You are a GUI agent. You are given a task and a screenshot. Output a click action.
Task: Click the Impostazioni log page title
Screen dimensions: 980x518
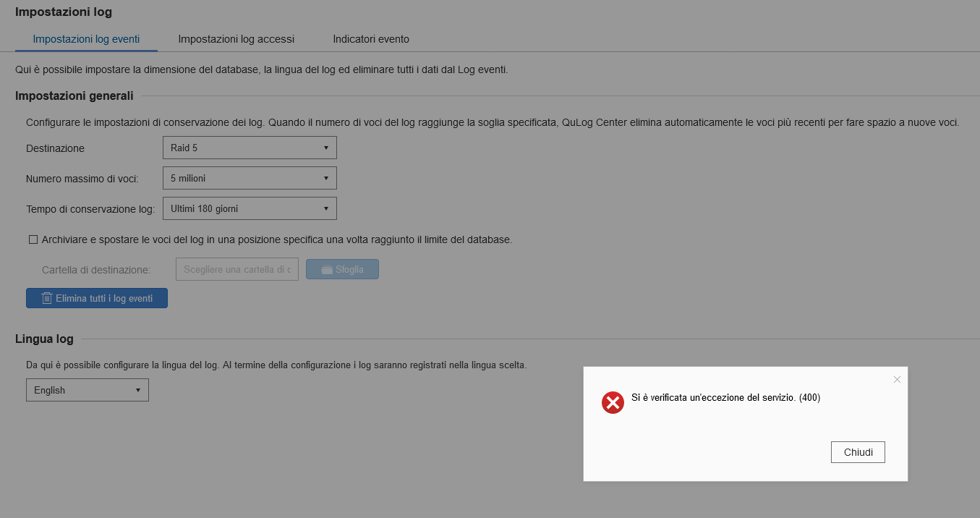click(x=64, y=12)
